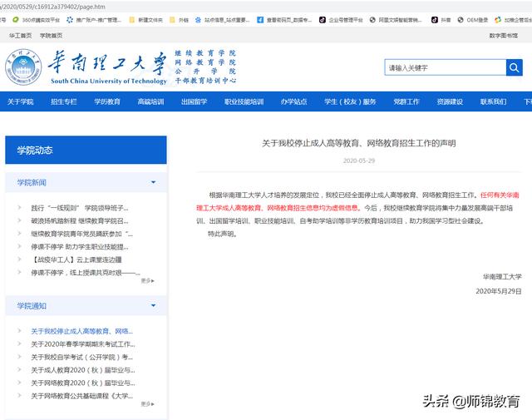This screenshot has width=532, height=420.
Task: Open the 推广账户 bookmark icon
Action: [70, 20]
